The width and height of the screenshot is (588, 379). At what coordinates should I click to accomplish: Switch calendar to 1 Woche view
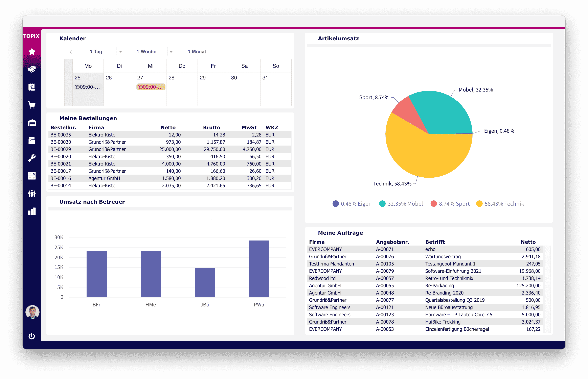pyautogui.click(x=146, y=52)
